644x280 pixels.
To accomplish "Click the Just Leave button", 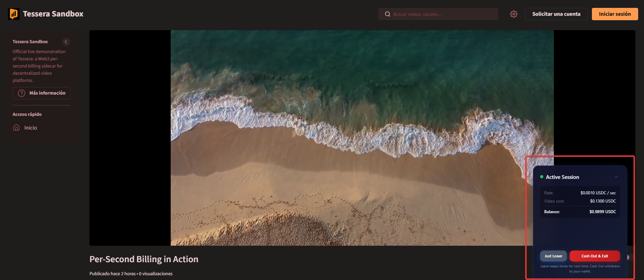I will (x=553, y=256).
